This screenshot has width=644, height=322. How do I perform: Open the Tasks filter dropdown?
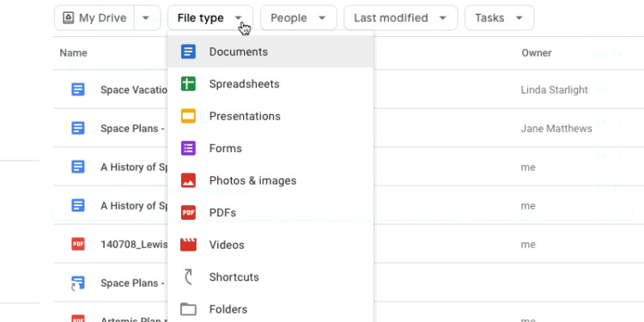coord(499,18)
